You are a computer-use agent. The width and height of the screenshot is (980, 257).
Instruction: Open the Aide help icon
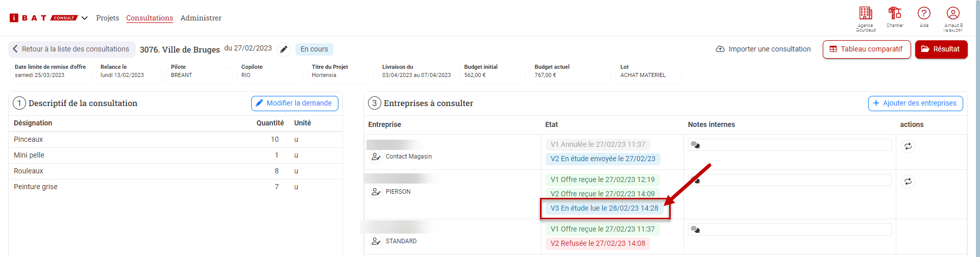tap(924, 14)
